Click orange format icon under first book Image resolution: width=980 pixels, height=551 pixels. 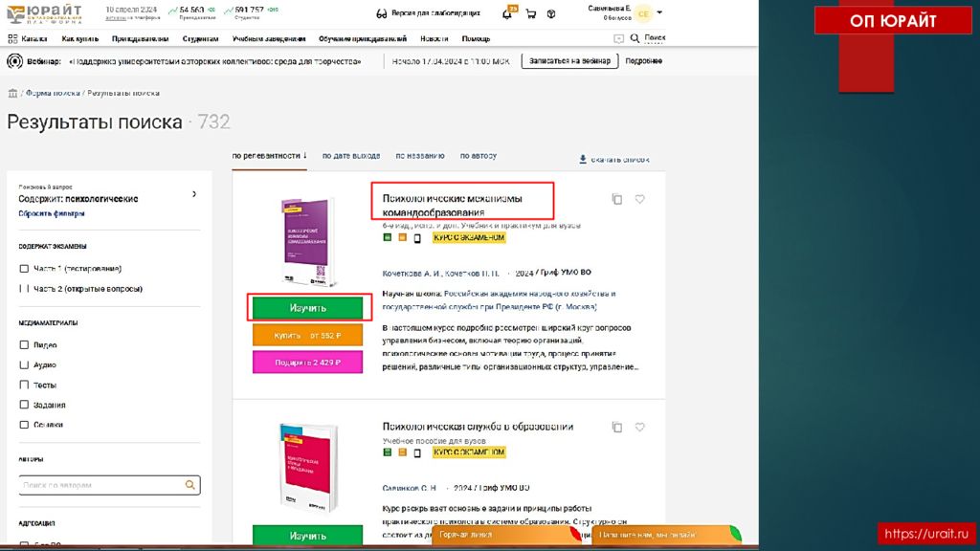tap(403, 237)
